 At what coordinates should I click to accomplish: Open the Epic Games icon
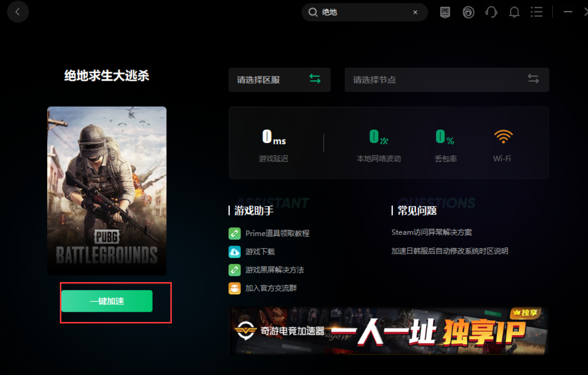[445, 12]
